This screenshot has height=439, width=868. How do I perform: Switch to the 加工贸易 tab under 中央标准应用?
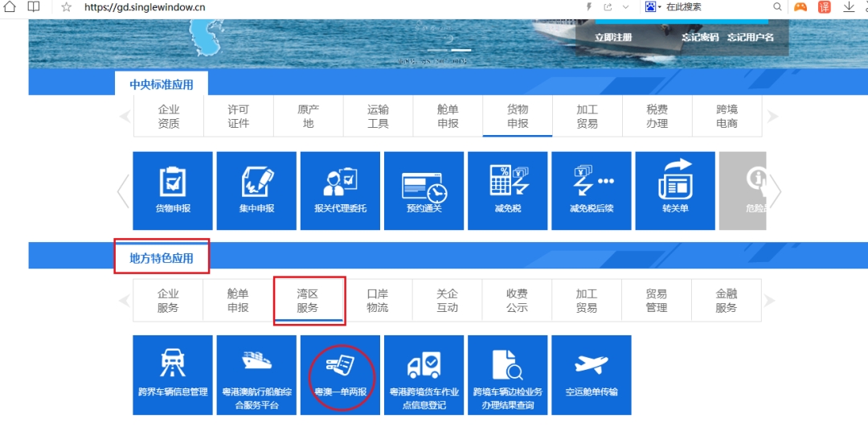pos(588,117)
